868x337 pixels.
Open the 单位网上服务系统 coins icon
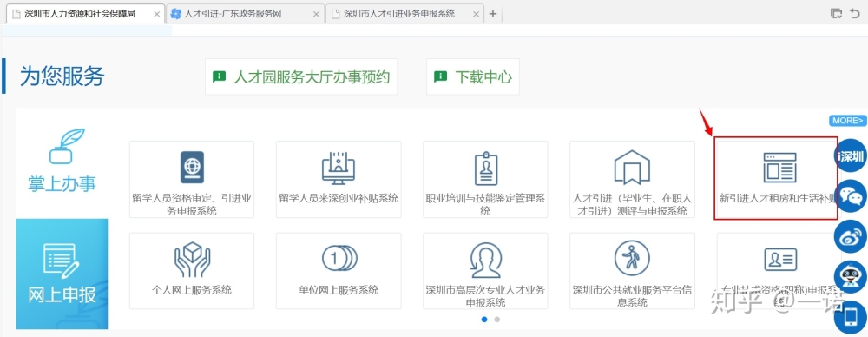[x=339, y=258]
